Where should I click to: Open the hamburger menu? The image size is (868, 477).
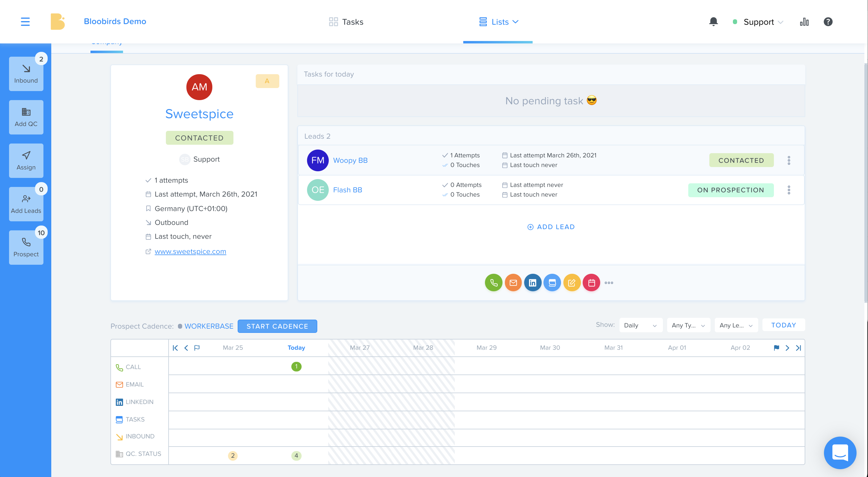click(x=25, y=22)
